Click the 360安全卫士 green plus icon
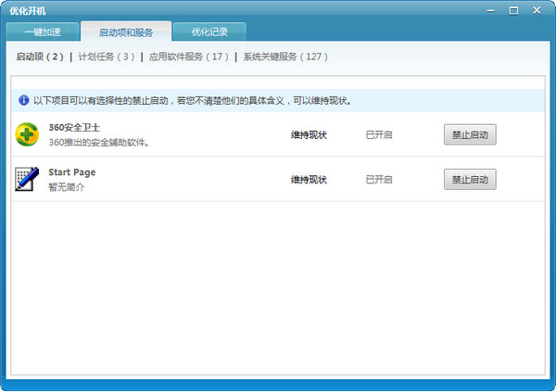Viewport: 556px width, 392px height. (27, 134)
